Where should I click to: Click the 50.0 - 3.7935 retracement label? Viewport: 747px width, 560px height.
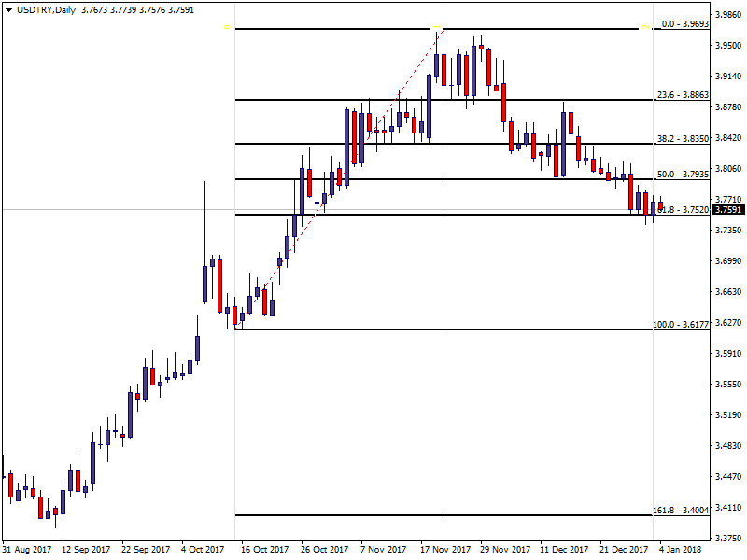click(682, 174)
